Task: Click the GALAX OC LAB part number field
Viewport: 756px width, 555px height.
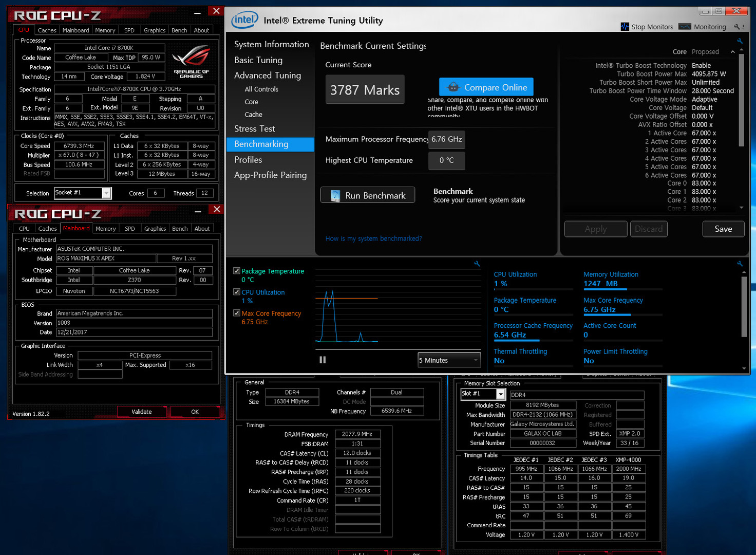Action: (543, 434)
